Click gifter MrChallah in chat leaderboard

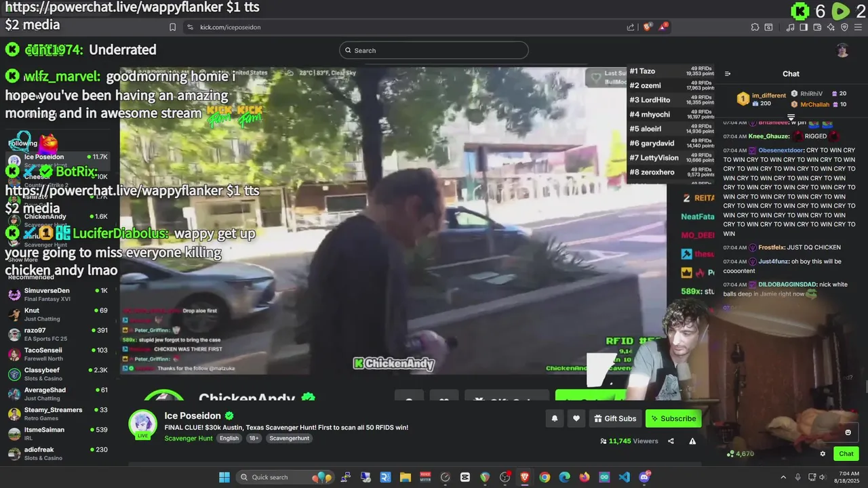[814, 104]
